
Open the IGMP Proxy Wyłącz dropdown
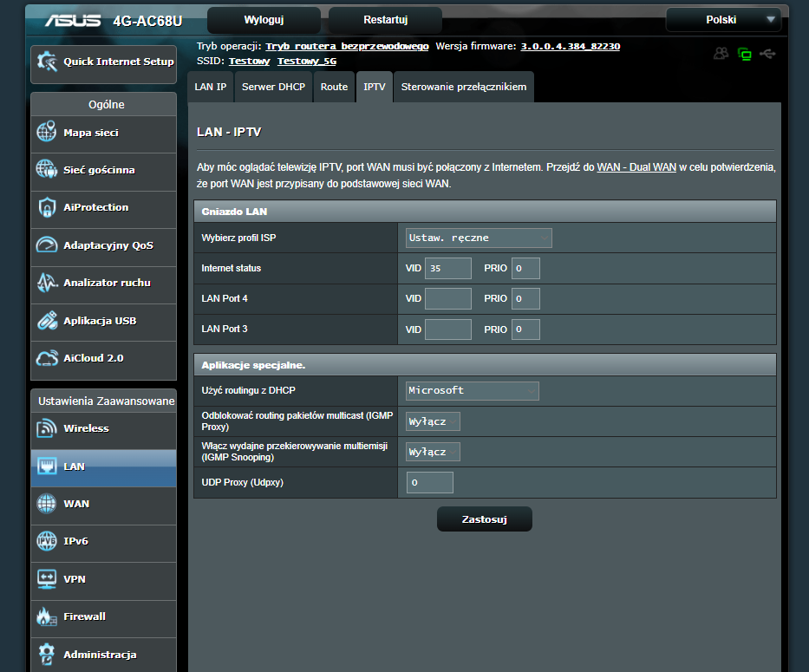(x=433, y=421)
